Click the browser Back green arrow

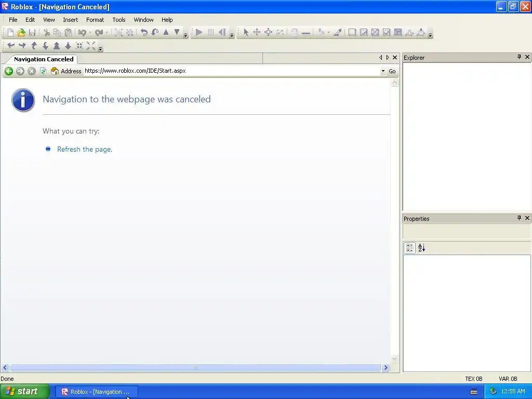[9, 71]
